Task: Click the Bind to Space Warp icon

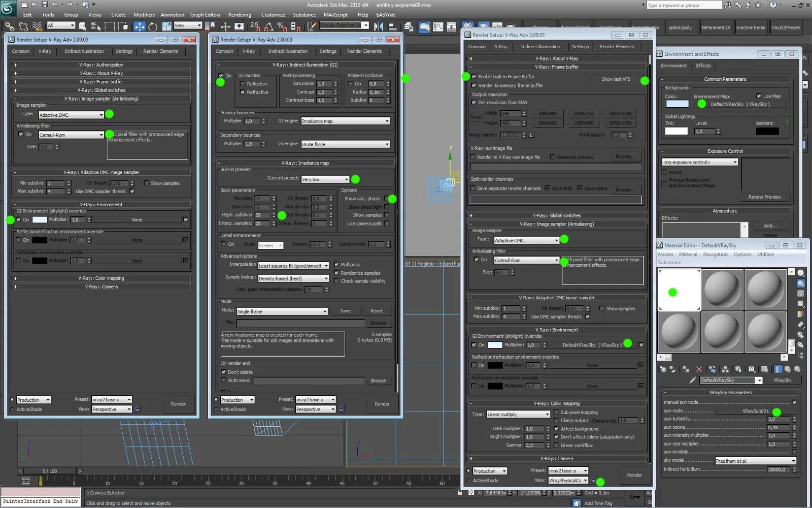Action: 37,26
